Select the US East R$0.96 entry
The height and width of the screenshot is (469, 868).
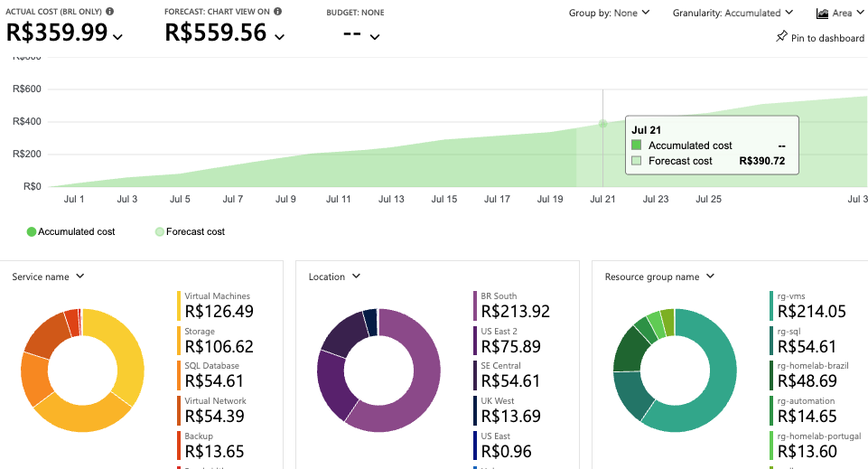coord(502,446)
